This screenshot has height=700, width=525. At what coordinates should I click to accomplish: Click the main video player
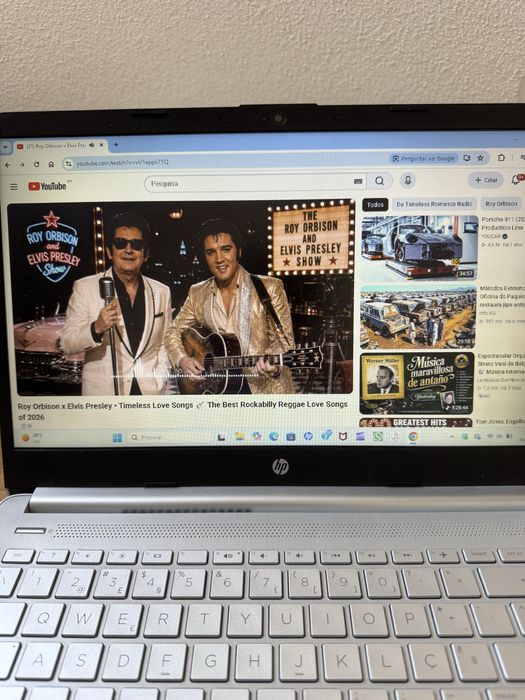(x=181, y=298)
